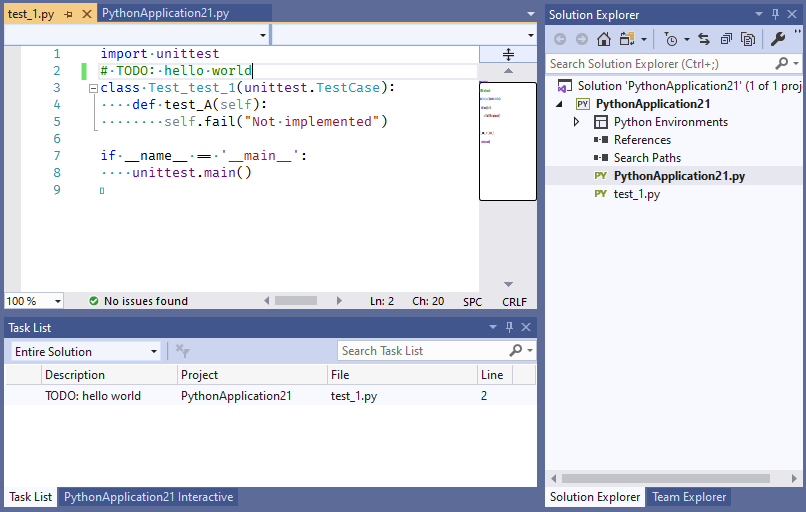Select References in Solution Explorer
The width and height of the screenshot is (806, 512).
(642, 140)
